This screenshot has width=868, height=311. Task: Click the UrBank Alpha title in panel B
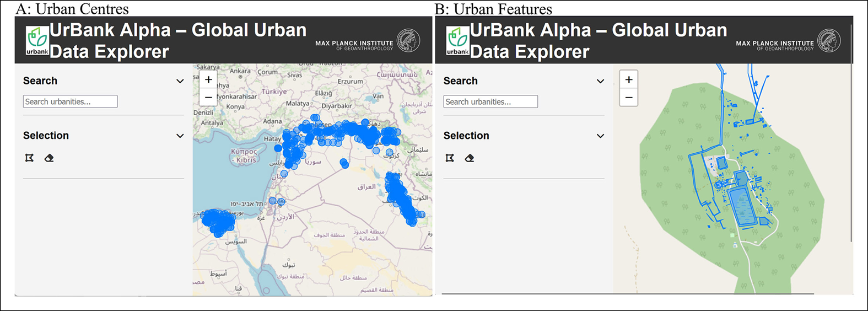click(599, 41)
